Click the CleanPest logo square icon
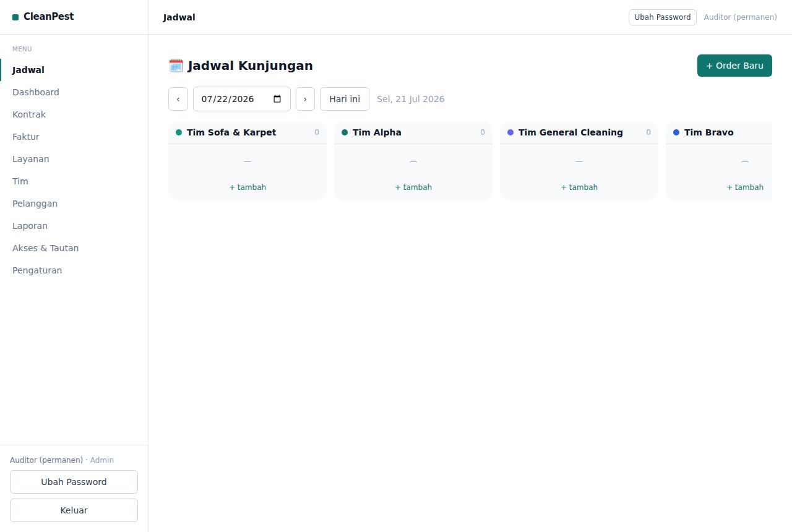This screenshot has width=792, height=532. (15, 17)
